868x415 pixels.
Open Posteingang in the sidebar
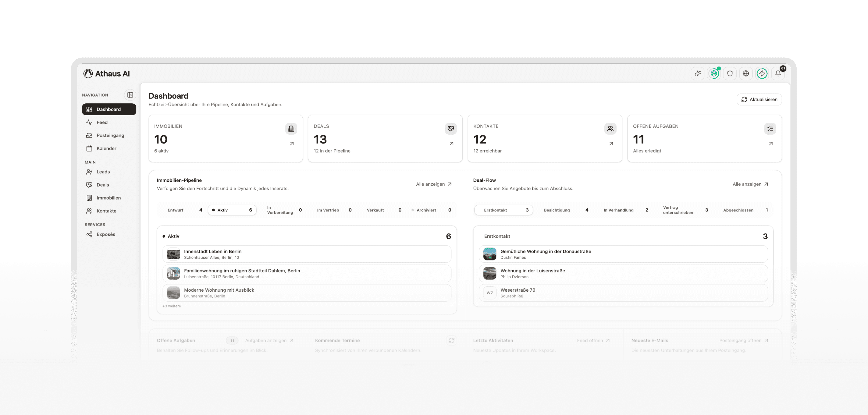click(110, 135)
